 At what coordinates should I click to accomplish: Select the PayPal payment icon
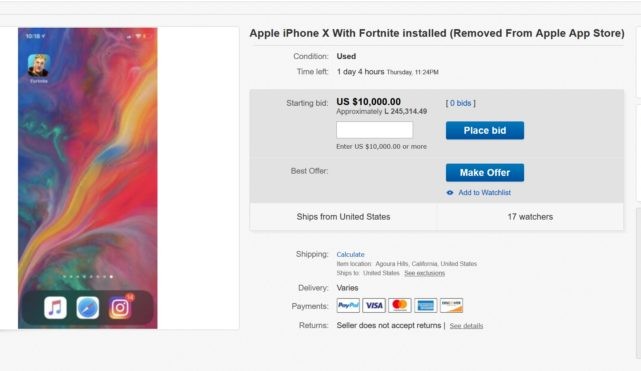(x=348, y=305)
